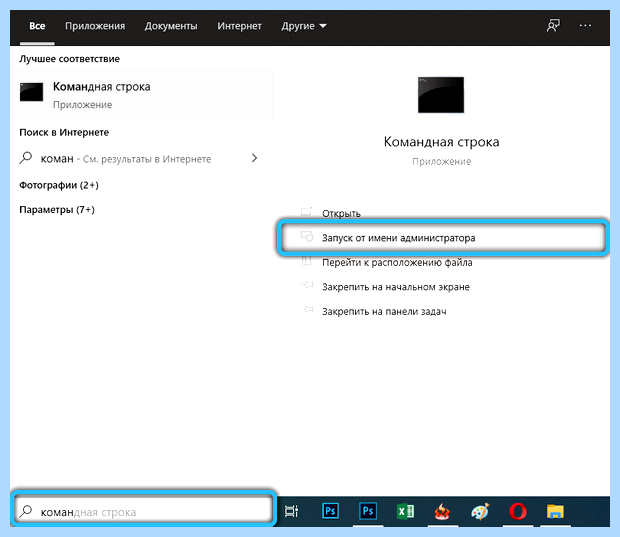This screenshot has width=620, height=537.
Task: Click into the taskbar search input field
Action: [x=143, y=512]
